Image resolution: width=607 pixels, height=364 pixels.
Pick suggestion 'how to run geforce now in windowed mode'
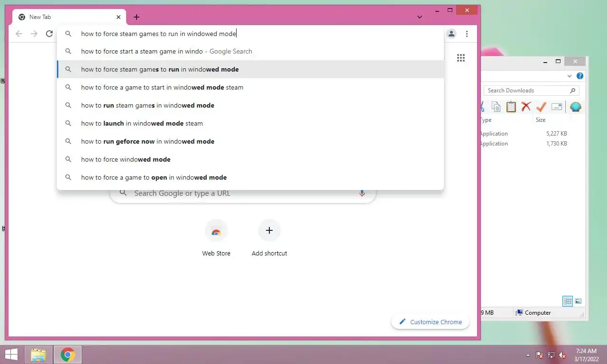pos(250,141)
